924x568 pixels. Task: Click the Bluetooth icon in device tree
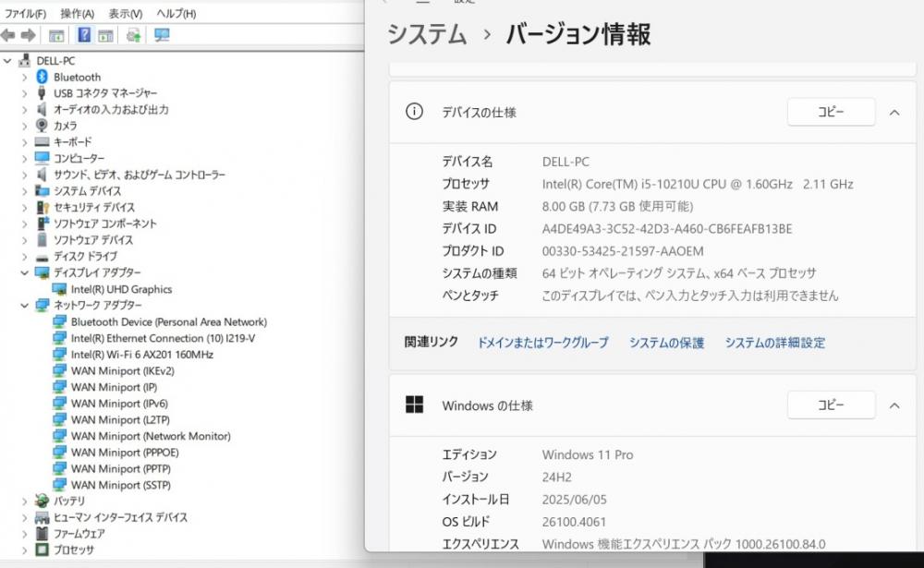tap(42, 77)
